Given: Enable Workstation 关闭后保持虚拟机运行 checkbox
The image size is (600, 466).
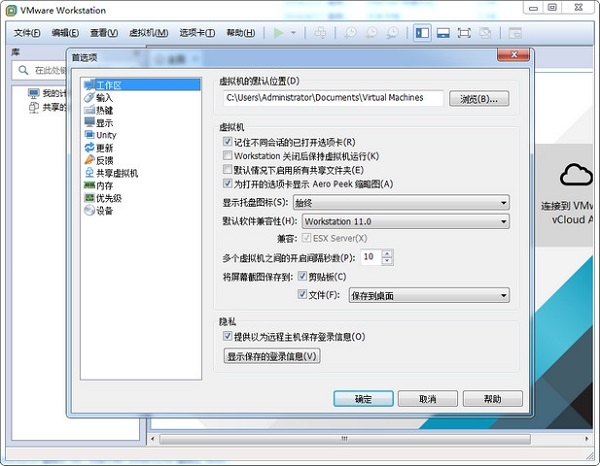Looking at the screenshot, I should tap(227, 155).
